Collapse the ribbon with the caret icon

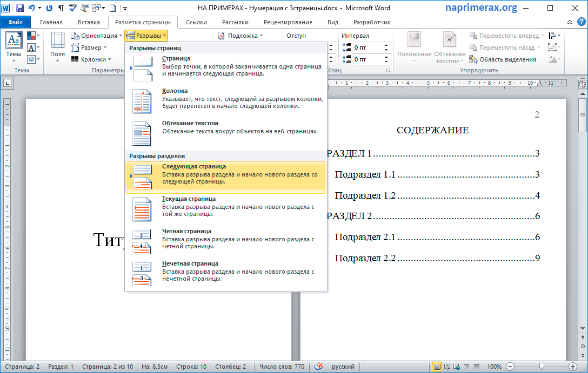click(570, 22)
